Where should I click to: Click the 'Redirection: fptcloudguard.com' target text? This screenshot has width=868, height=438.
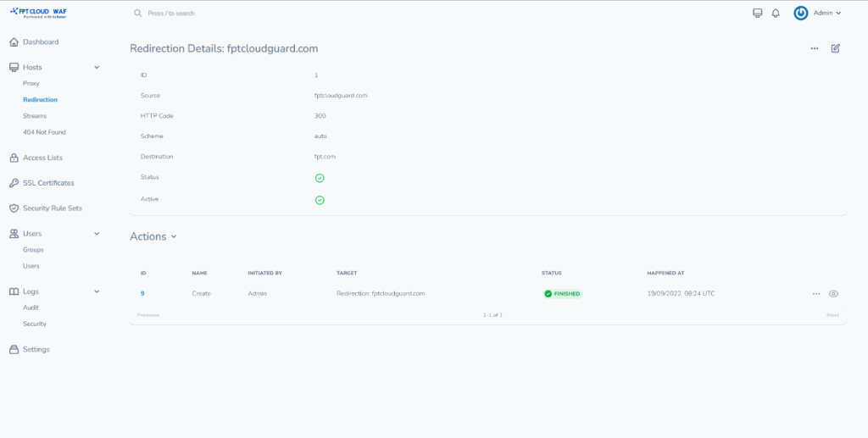(x=381, y=294)
